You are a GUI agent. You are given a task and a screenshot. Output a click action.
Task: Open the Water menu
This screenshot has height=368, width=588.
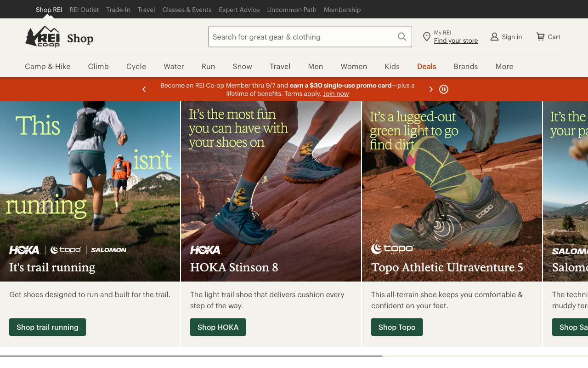click(174, 66)
